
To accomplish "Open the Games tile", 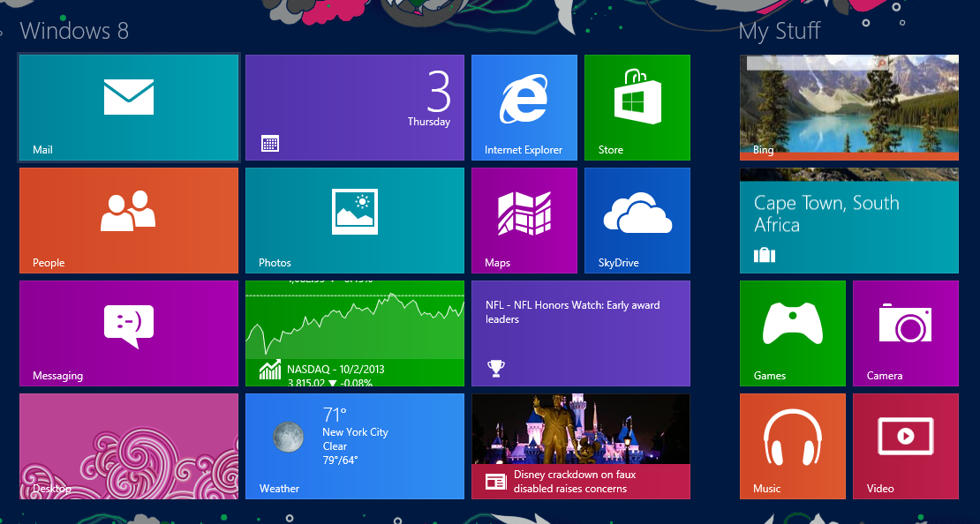I will 793,333.
